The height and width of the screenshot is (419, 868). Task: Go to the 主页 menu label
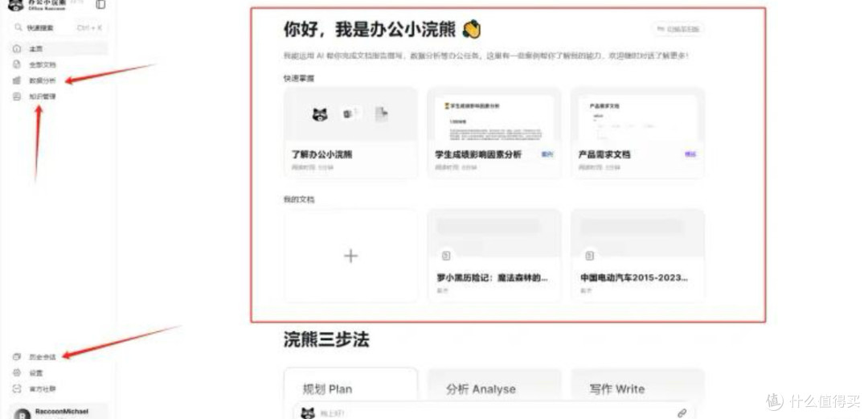coord(36,49)
